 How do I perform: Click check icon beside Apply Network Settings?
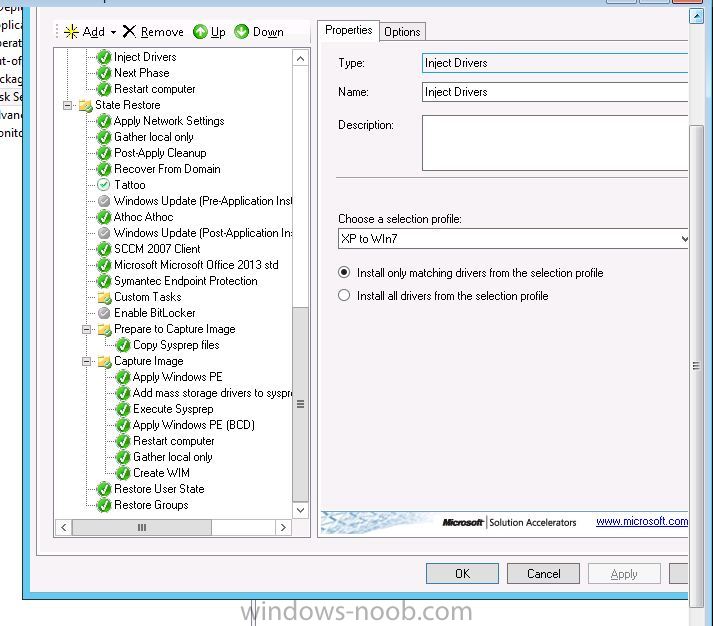tap(104, 121)
